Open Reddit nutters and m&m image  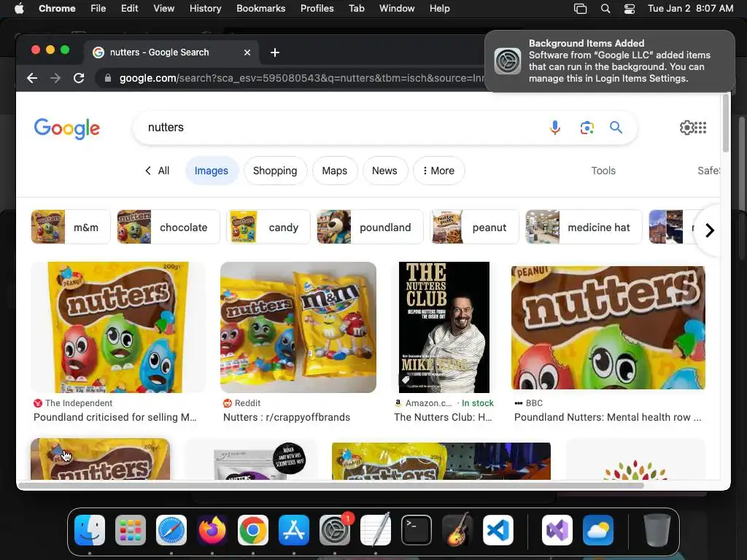point(298,327)
